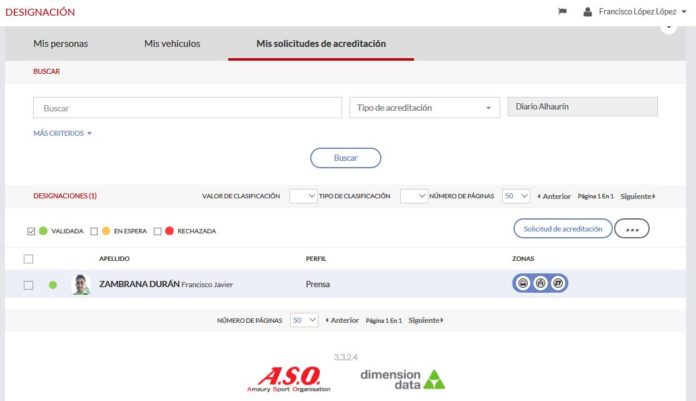Open the Mis vehículos tab
Viewport: 696px width, 401px height.
tap(172, 44)
